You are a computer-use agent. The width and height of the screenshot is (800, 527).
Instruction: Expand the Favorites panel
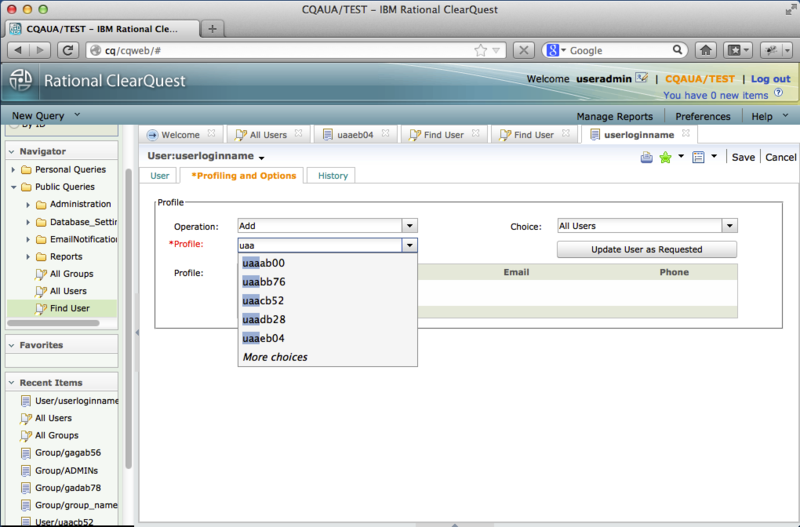pos(11,345)
